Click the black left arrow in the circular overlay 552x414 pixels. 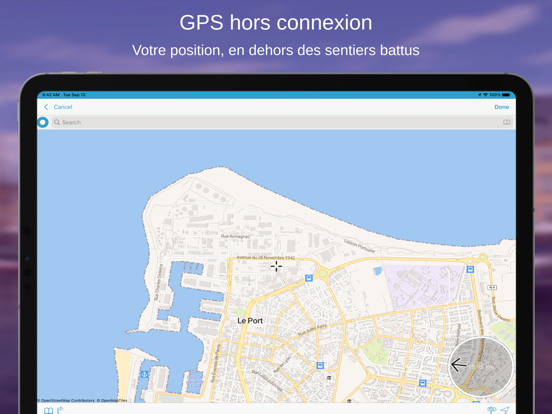(459, 365)
